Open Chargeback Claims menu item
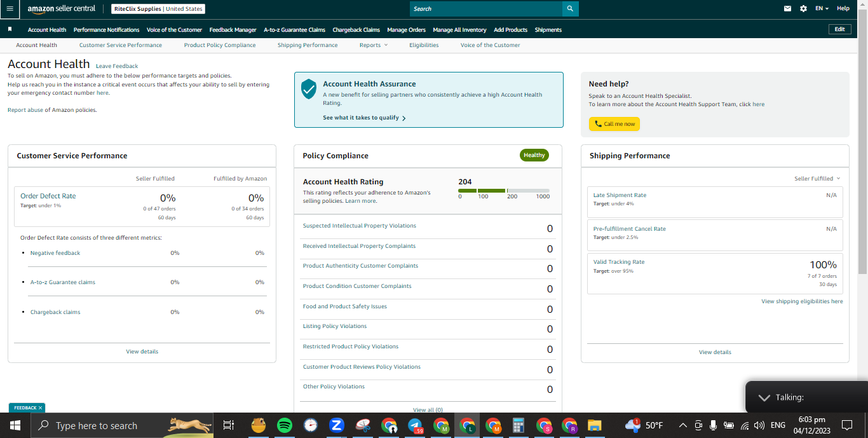 (x=356, y=30)
